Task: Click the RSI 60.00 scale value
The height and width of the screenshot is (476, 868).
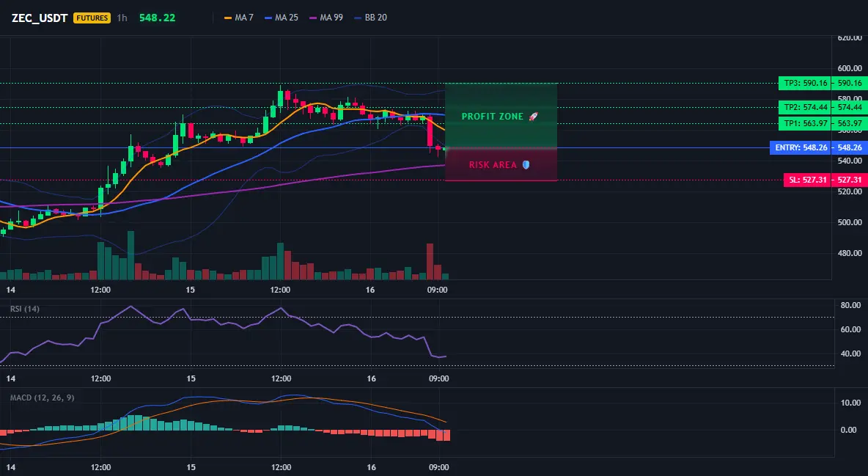Action: tap(851, 329)
